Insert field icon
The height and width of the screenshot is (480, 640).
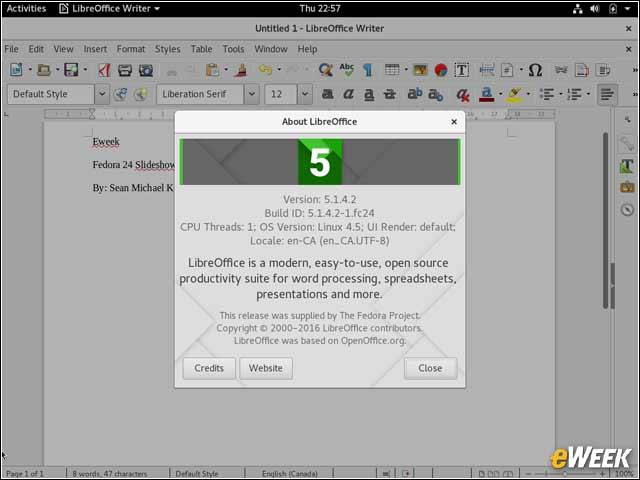507,70
